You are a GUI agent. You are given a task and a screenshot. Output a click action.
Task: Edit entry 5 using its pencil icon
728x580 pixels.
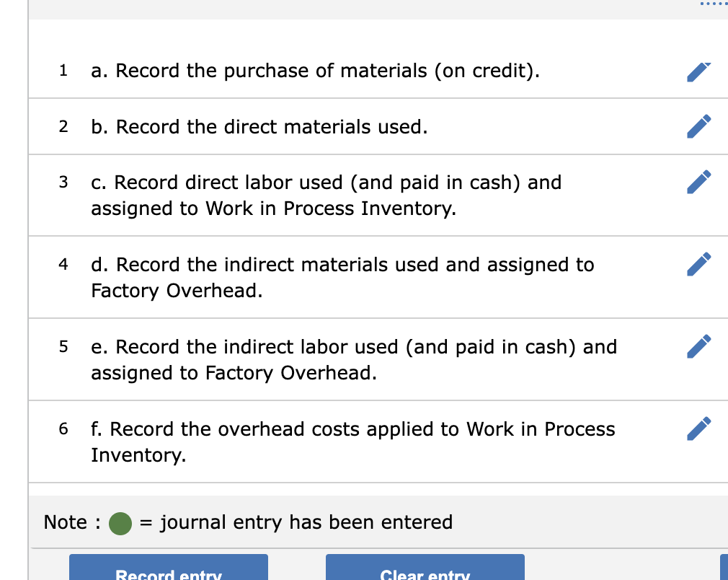[698, 346]
